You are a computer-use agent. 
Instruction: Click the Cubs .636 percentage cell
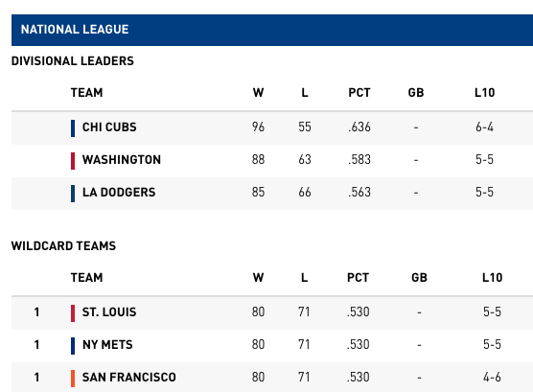point(359,127)
